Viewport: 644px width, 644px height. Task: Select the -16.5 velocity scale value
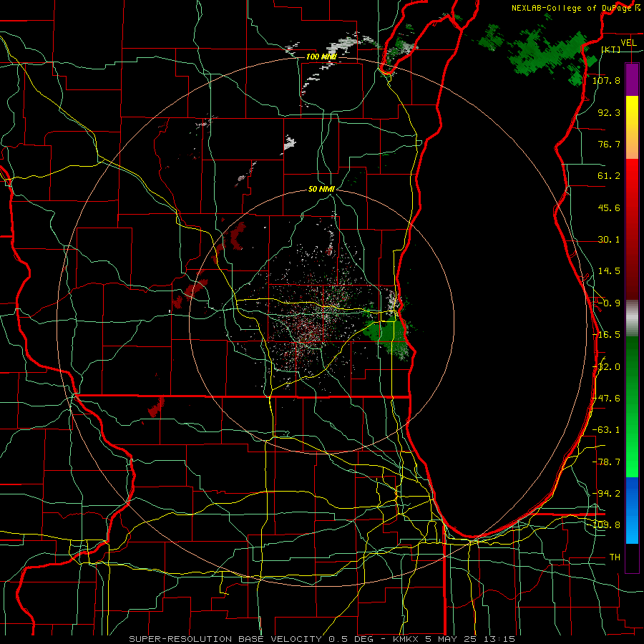[606, 335]
